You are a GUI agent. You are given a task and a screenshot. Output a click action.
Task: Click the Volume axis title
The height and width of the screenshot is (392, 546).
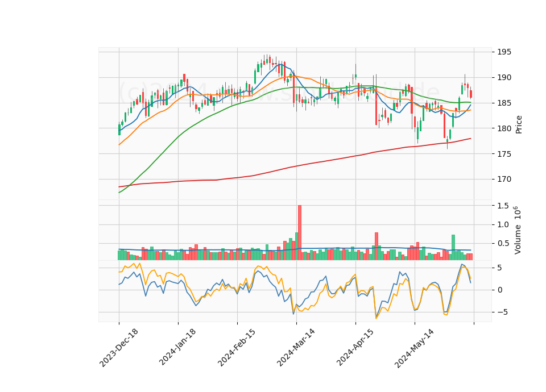518,230
